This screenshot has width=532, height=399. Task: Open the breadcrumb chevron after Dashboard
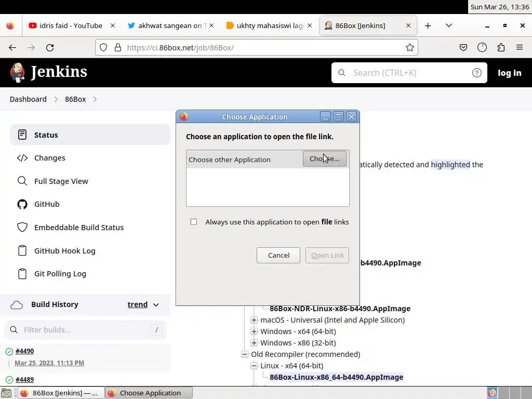[56, 99]
